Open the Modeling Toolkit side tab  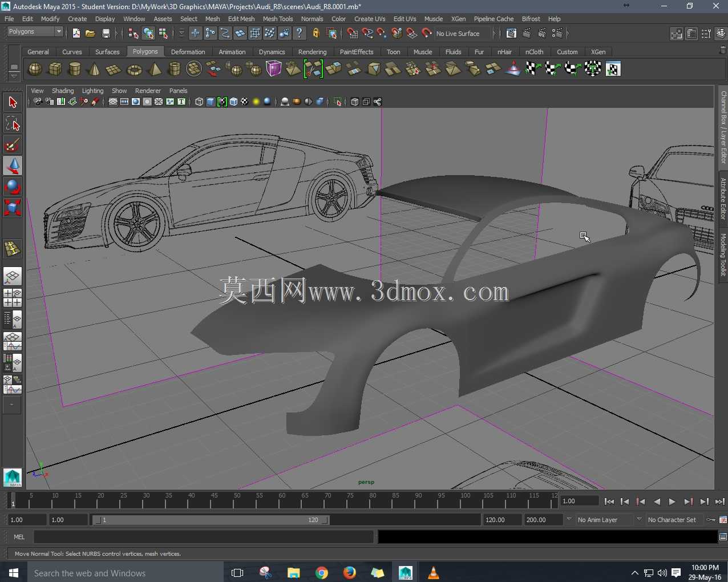pos(723,254)
